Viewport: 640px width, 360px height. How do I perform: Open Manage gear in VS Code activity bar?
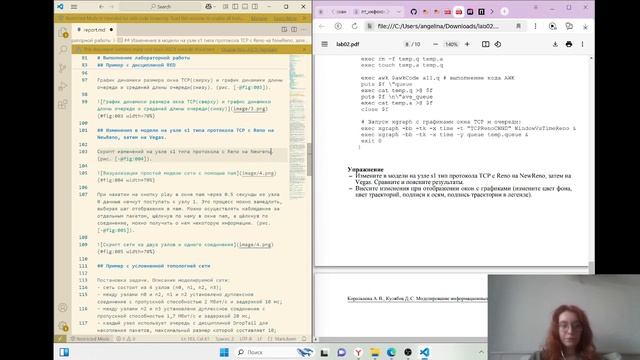point(62,326)
